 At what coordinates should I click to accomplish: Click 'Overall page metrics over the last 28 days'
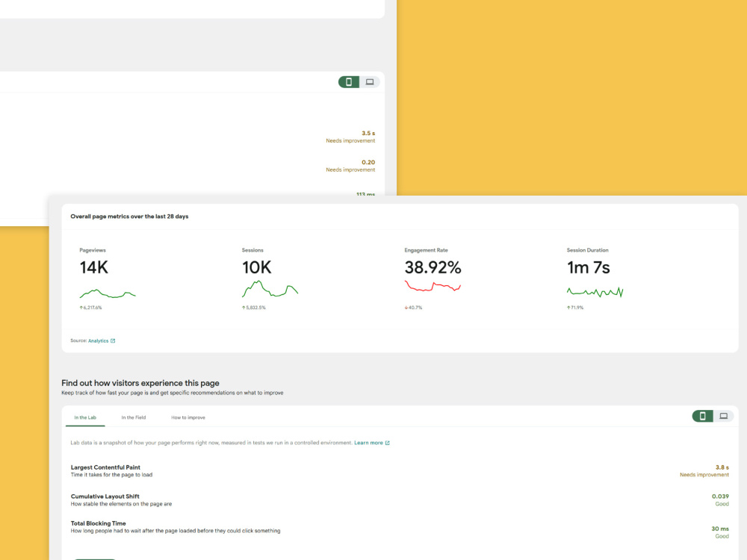click(x=129, y=217)
